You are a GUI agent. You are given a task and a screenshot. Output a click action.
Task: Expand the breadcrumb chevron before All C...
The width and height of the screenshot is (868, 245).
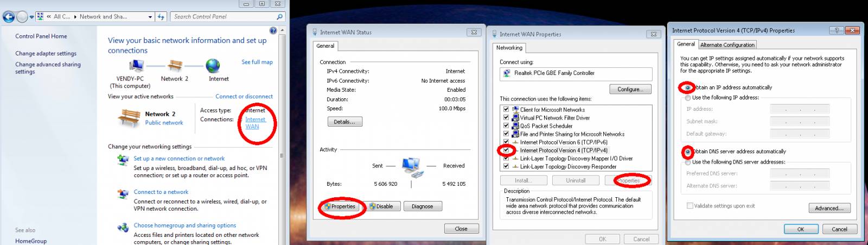point(49,17)
